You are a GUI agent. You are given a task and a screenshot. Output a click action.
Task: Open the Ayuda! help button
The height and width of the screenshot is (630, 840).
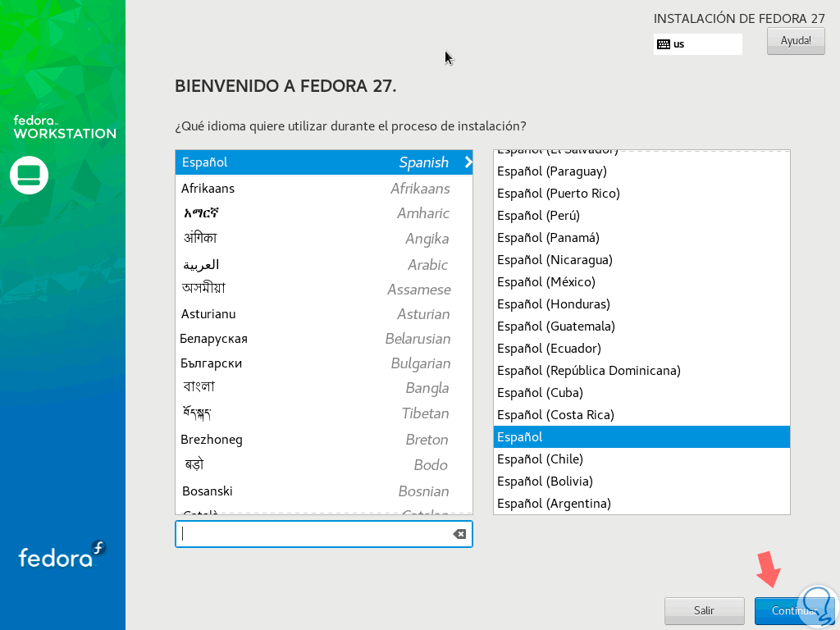(796, 41)
